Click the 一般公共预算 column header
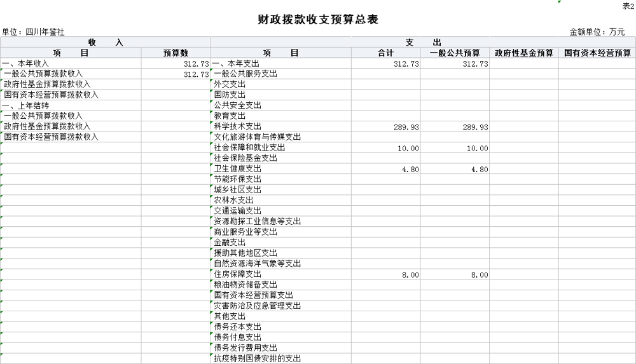The image size is (636, 364). (455, 53)
